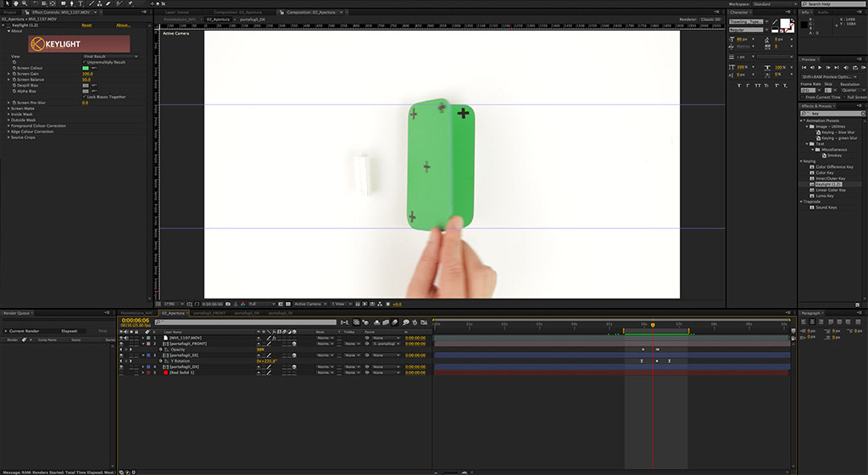Enable From Current Time checkbox
Screen dimensions: 868x475
(802, 98)
